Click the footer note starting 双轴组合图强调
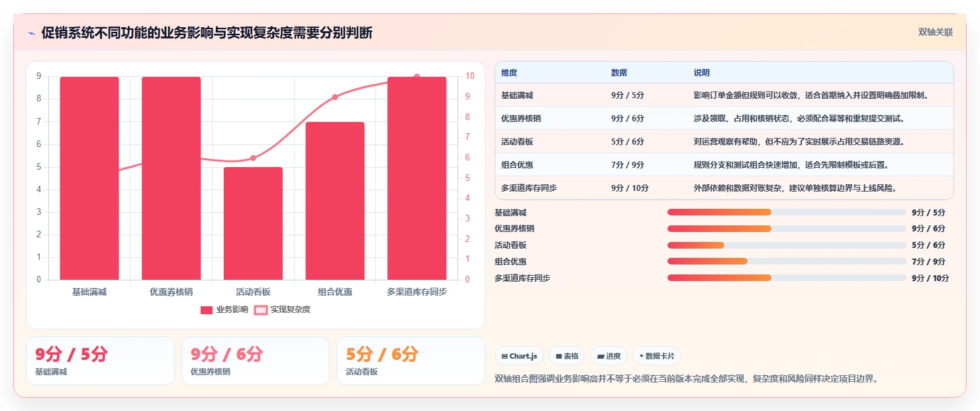 click(x=686, y=379)
